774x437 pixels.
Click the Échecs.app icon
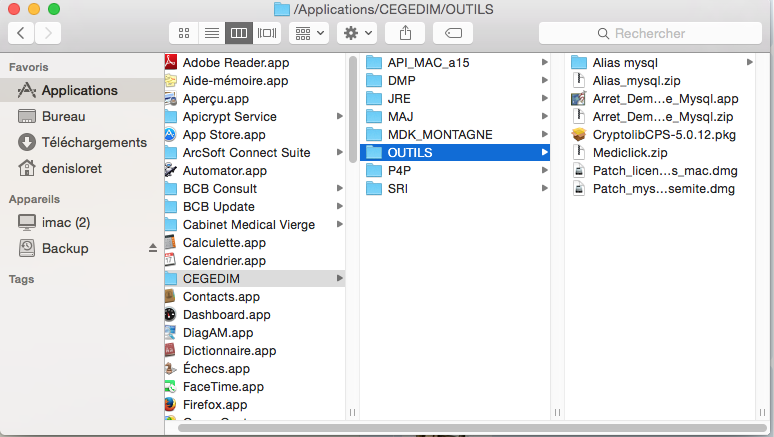click(171, 368)
